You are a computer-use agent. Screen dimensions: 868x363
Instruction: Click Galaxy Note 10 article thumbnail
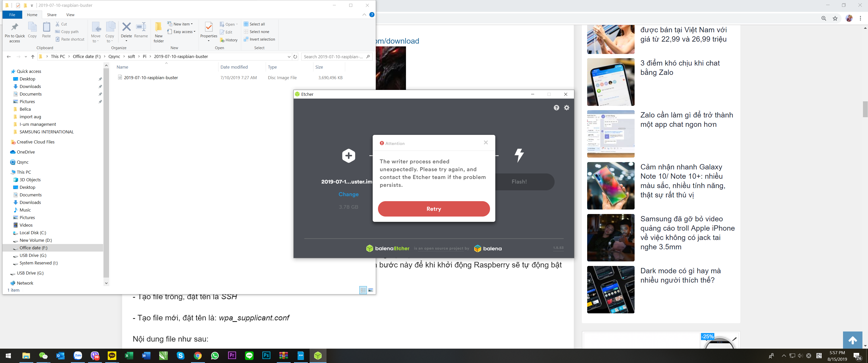point(611,186)
